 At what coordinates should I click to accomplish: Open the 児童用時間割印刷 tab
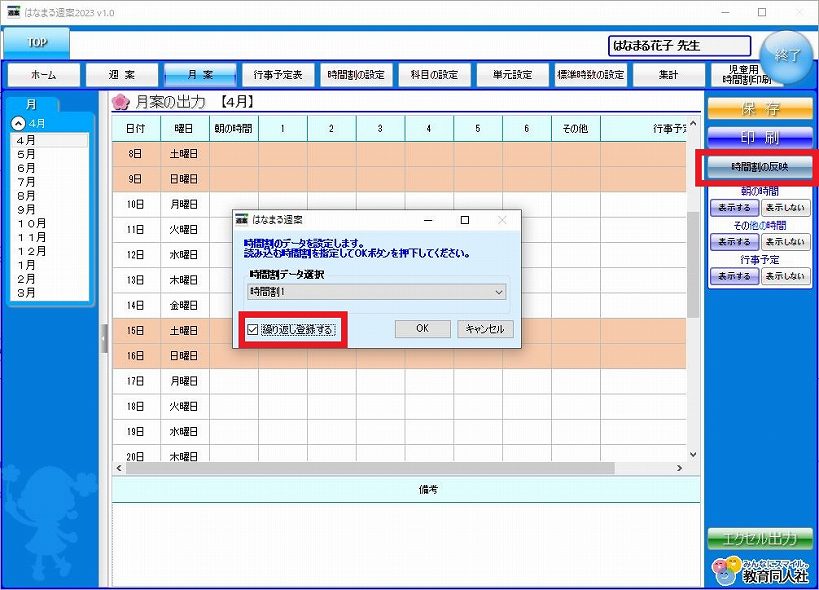coord(744,75)
